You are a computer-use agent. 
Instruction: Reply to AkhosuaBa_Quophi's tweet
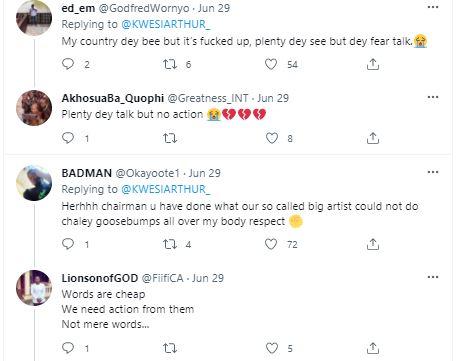68,138
